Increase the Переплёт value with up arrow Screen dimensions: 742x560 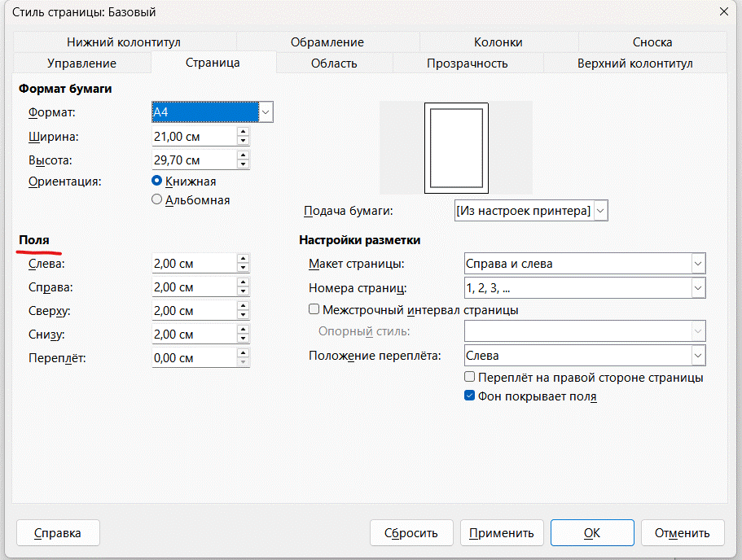(x=243, y=353)
